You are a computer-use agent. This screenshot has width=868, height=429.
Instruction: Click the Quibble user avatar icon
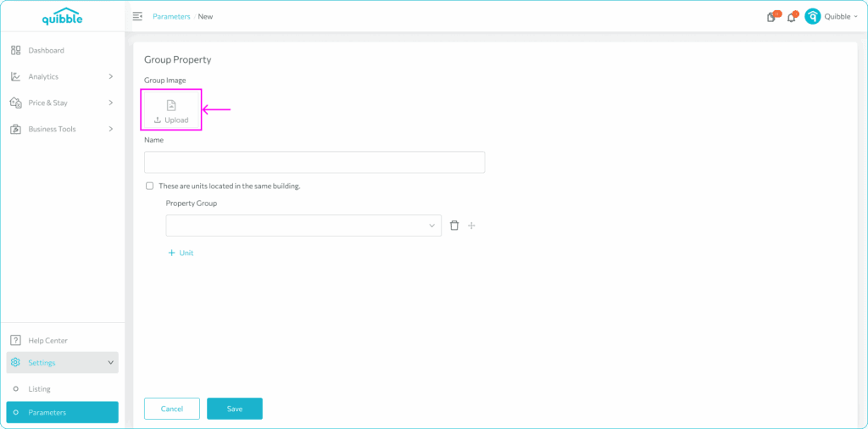click(812, 17)
